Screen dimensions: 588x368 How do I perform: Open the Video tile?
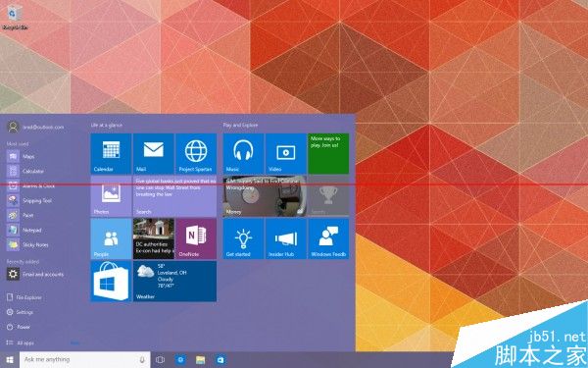click(x=286, y=154)
